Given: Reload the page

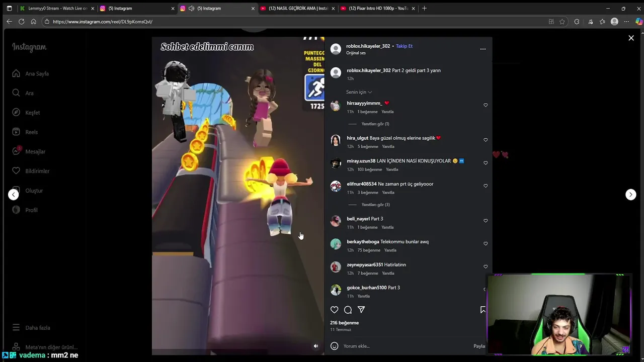Looking at the screenshot, I should pyautogui.click(x=21, y=22).
